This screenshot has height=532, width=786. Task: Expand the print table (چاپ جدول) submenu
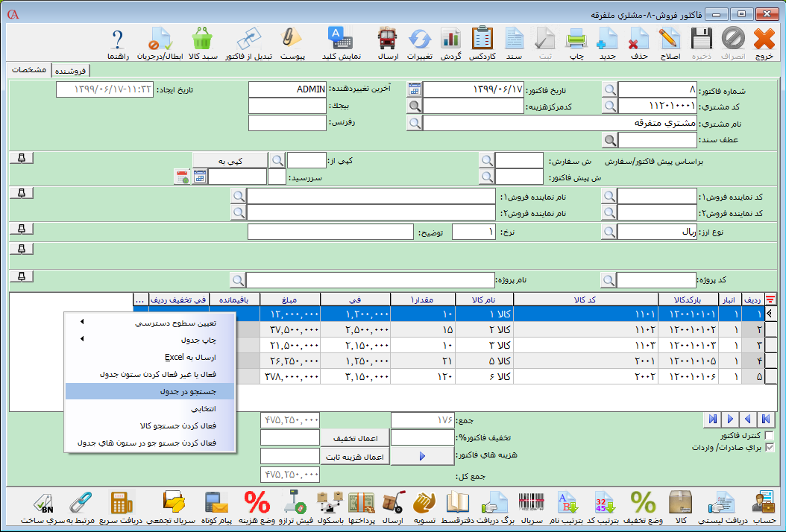click(150, 340)
